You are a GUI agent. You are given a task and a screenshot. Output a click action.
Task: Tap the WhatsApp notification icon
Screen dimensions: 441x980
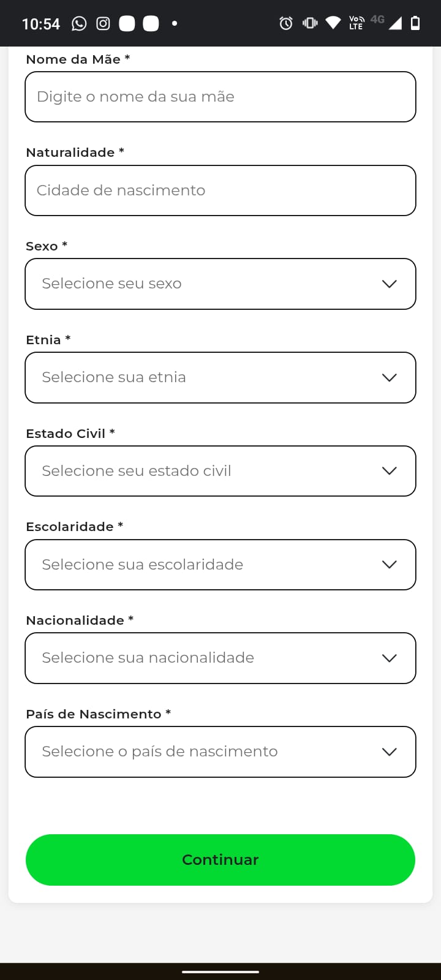(x=80, y=24)
